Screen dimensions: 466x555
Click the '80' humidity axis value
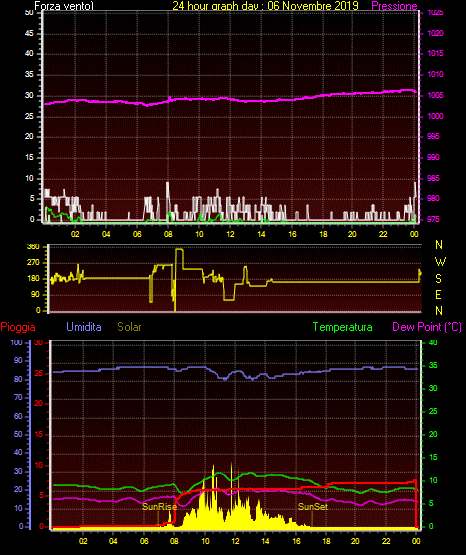(x=18, y=379)
